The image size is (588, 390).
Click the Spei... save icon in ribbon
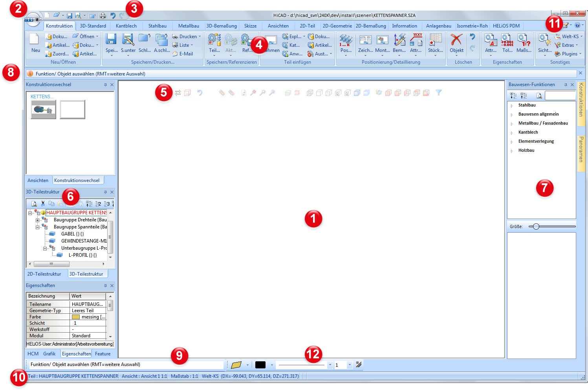[112, 39]
